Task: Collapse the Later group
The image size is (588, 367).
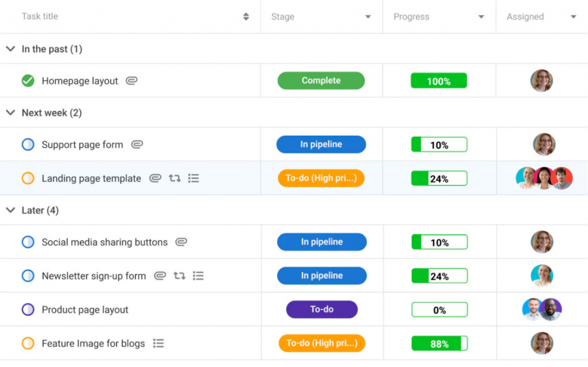Action: pyautogui.click(x=10, y=210)
